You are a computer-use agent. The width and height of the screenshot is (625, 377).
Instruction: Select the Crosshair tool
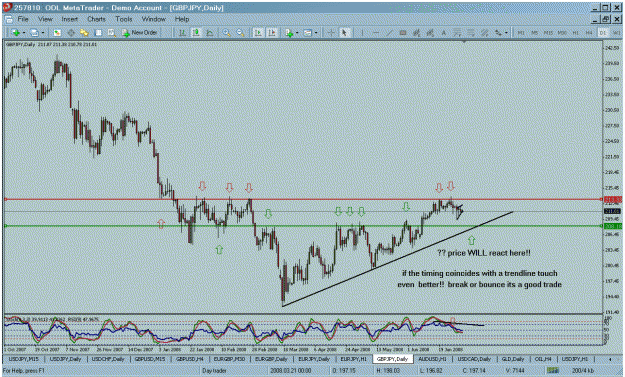(x=331, y=33)
